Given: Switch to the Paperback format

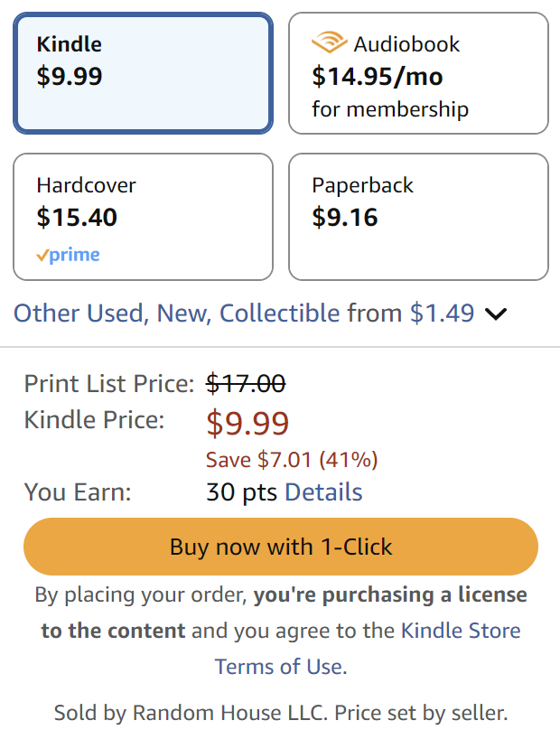Looking at the screenshot, I should click(418, 217).
